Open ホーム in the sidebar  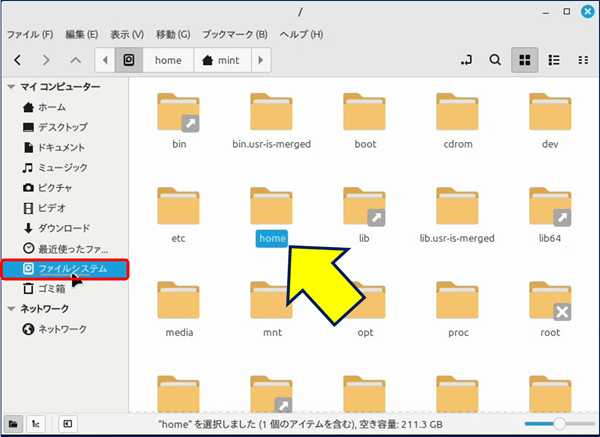(x=65, y=107)
